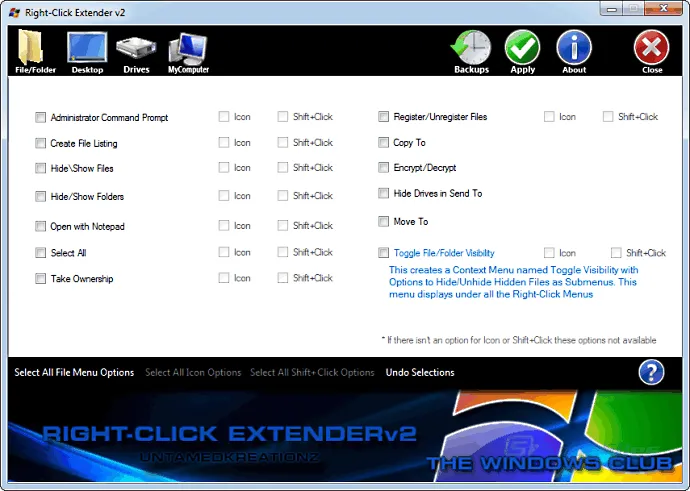Switch to the Desktop section icon
Image resolution: width=690 pixels, height=491 pixels.
click(87, 52)
